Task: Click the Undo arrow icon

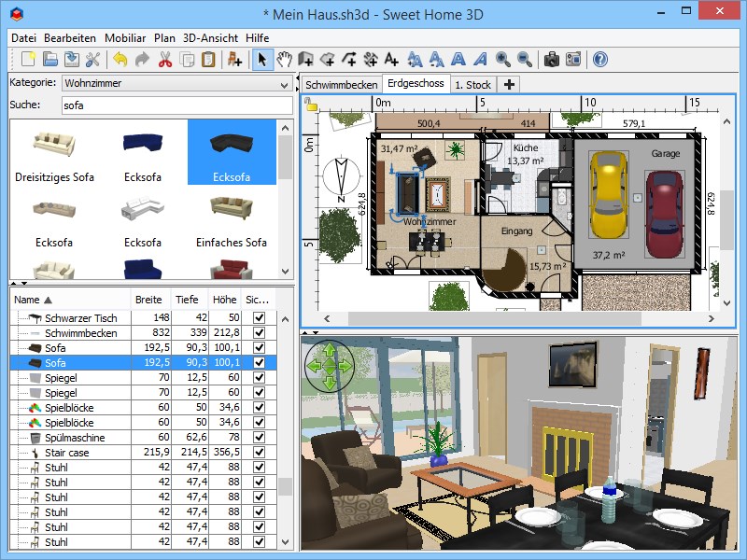Action: [x=120, y=60]
